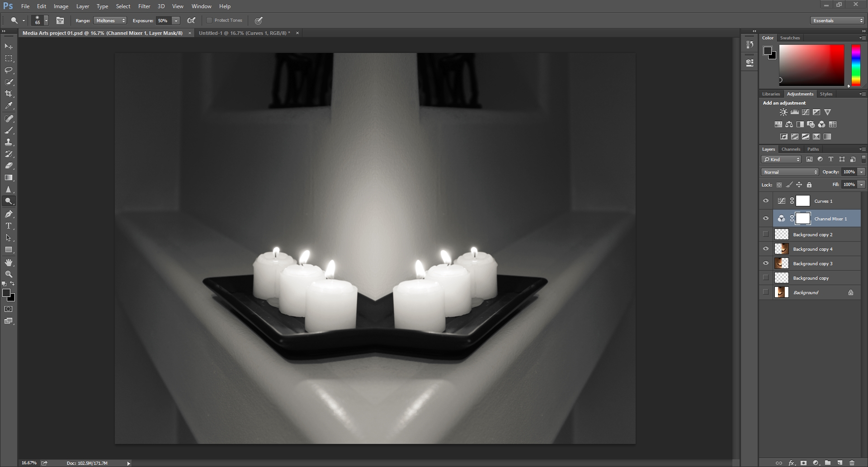The width and height of the screenshot is (868, 467).
Task: Open the Filter menu
Action: click(x=144, y=6)
